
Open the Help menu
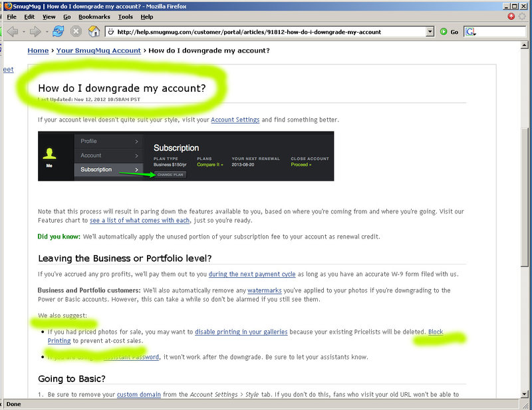click(x=147, y=17)
